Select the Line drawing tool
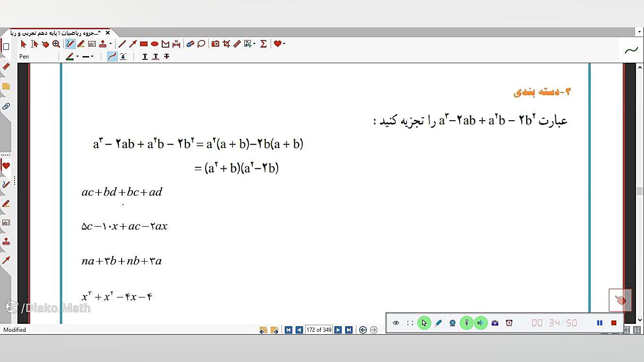Screen dimensions: 644x362 [122, 44]
